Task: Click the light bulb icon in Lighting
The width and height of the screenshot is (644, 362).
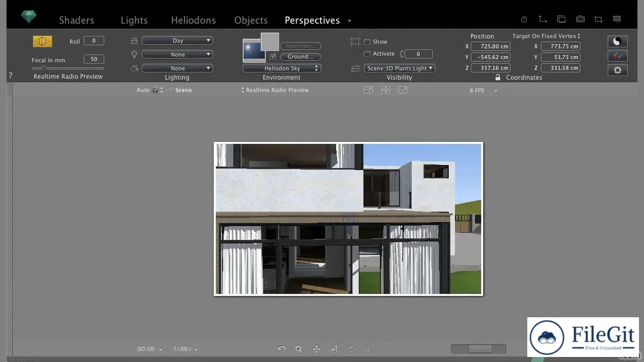Action: pos(134,54)
